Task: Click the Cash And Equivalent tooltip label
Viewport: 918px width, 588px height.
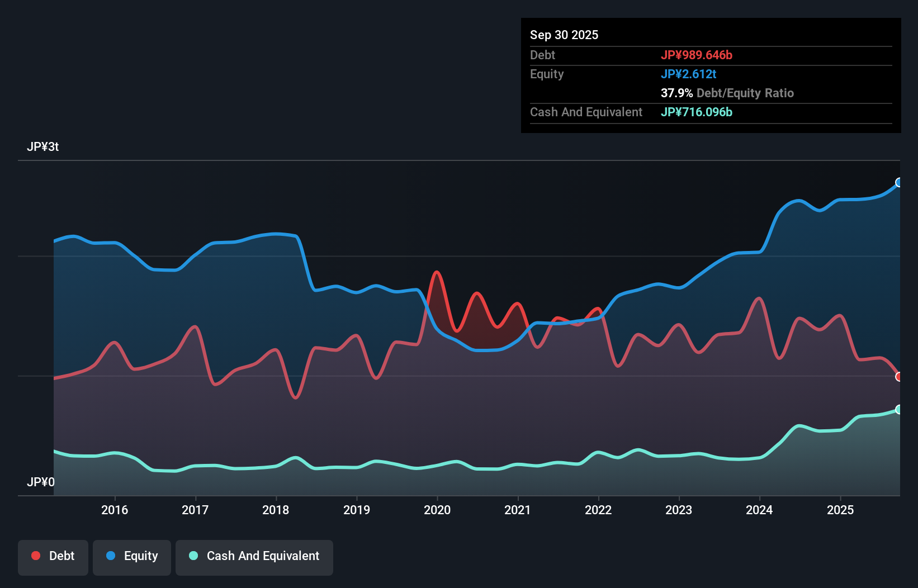Action: click(x=586, y=112)
